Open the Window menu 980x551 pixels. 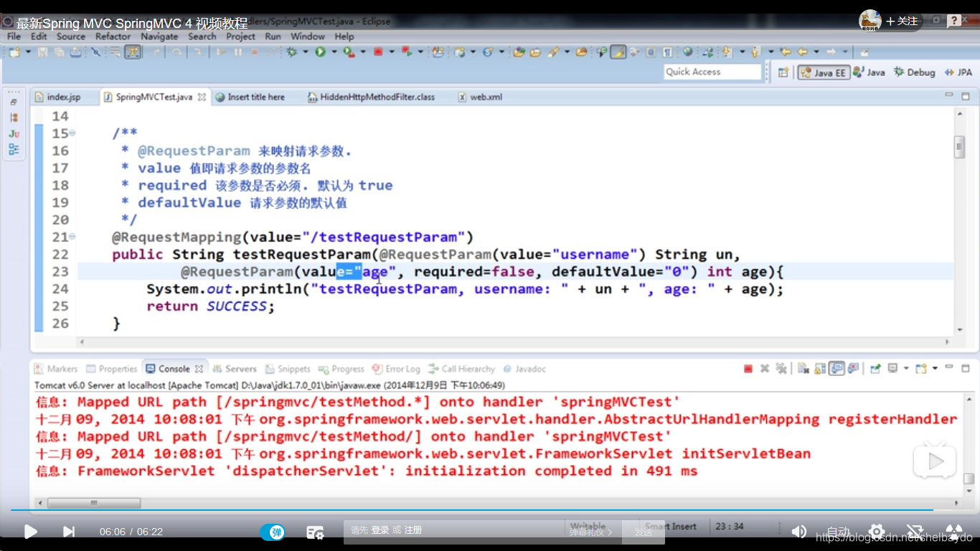point(308,37)
